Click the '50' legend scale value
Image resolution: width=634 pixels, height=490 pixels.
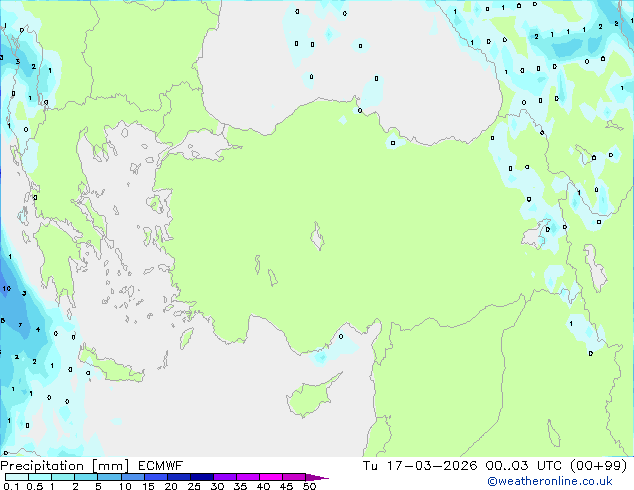tap(309, 486)
